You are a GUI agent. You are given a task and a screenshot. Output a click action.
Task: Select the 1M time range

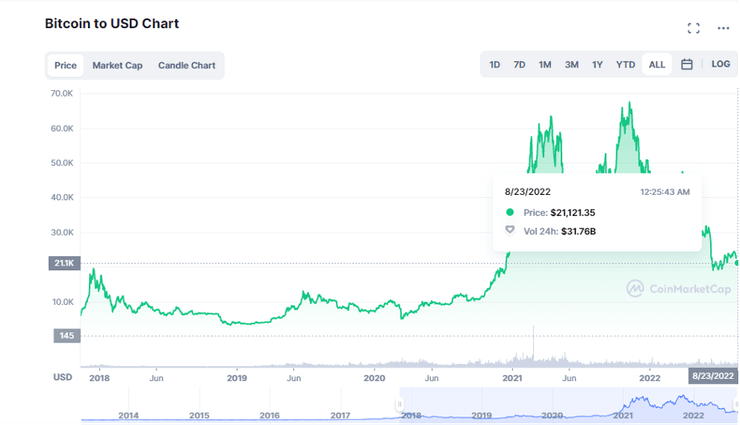point(545,65)
